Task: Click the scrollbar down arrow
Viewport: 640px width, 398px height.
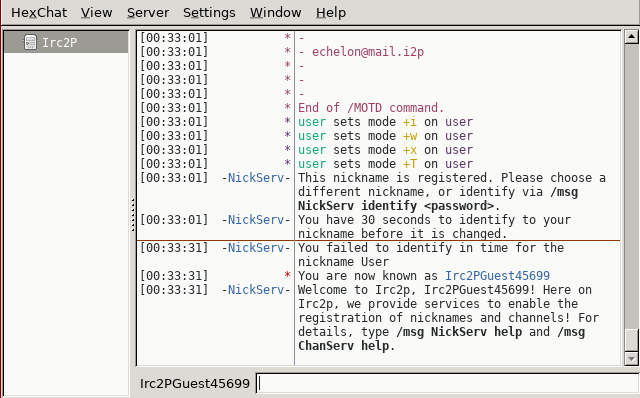Action: click(631, 359)
